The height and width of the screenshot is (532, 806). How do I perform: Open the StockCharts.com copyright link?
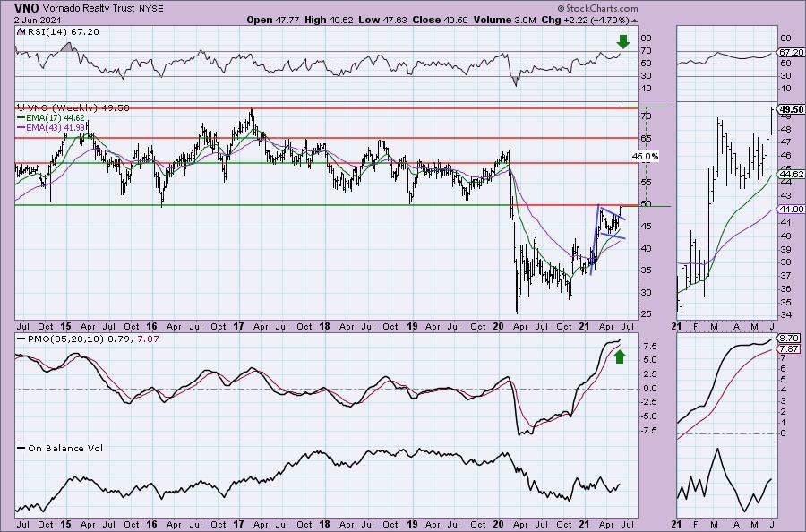[x=597, y=8]
